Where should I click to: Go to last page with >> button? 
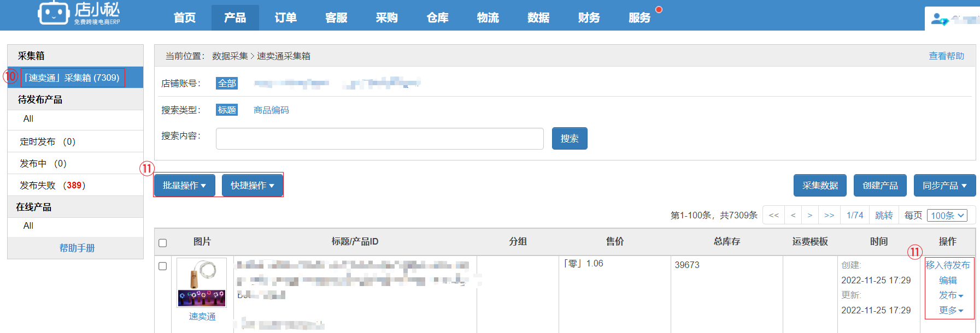click(829, 215)
